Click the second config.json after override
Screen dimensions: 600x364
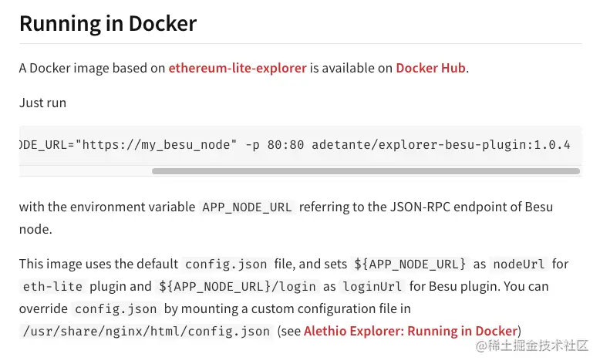pyautogui.click(x=116, y=309)
